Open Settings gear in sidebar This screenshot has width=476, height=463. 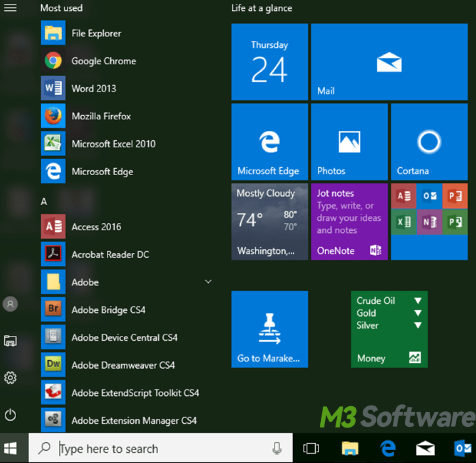pyautogui.click(x=10, y=378)
